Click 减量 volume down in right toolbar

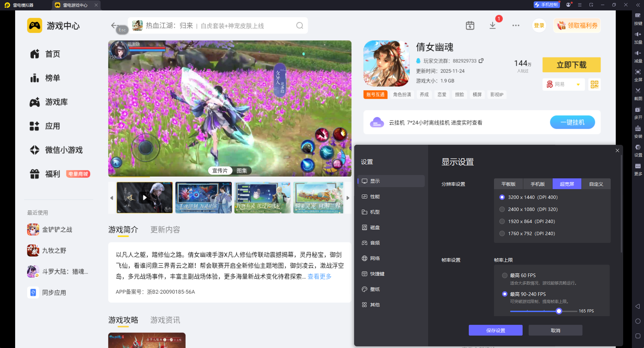(x=638, y=57)
